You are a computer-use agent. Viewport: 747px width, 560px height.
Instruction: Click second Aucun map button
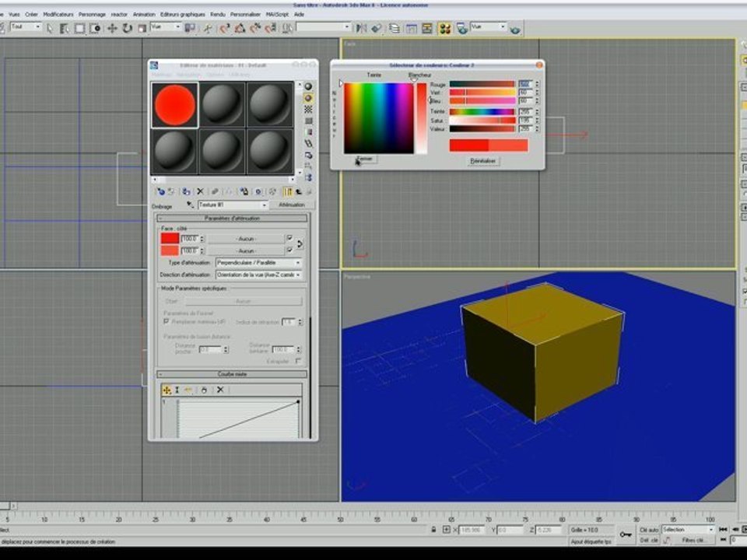246,250
